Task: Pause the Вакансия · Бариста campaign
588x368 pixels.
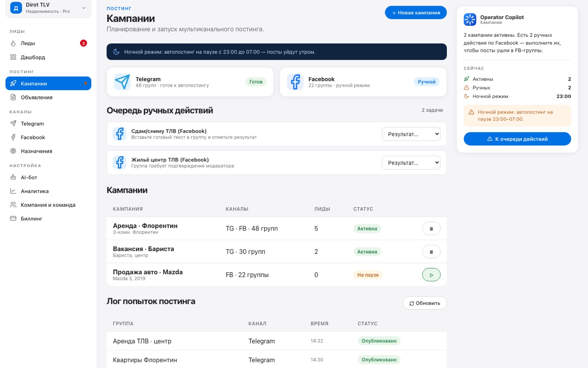Action: pyautogui.click(x=431, y=252)
